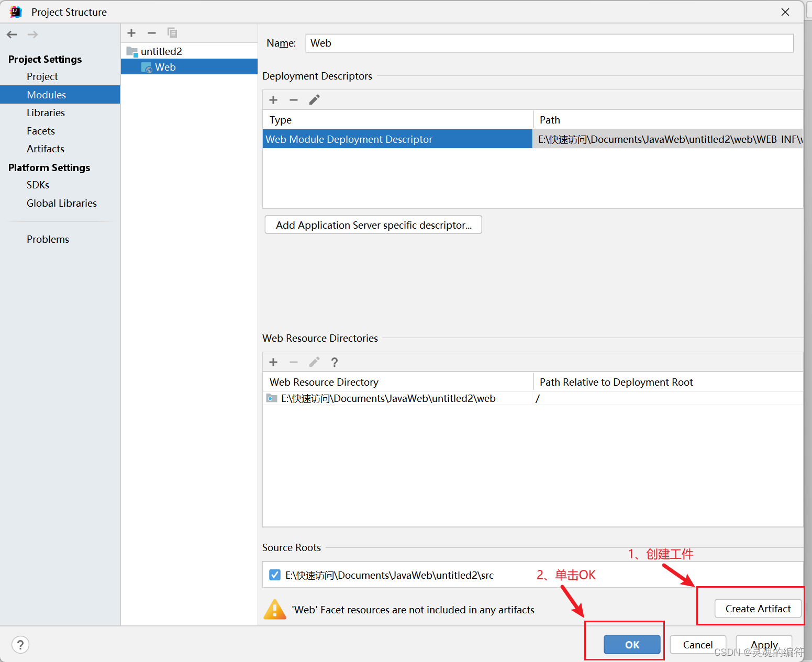The height and width of the screenshot is (662, 812).
Task: Open the web resource directories help question mark
Action: pos(335,362)
